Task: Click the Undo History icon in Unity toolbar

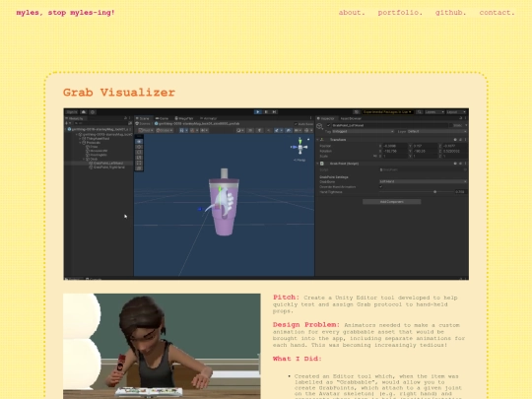Action: (x=356, y=111)
